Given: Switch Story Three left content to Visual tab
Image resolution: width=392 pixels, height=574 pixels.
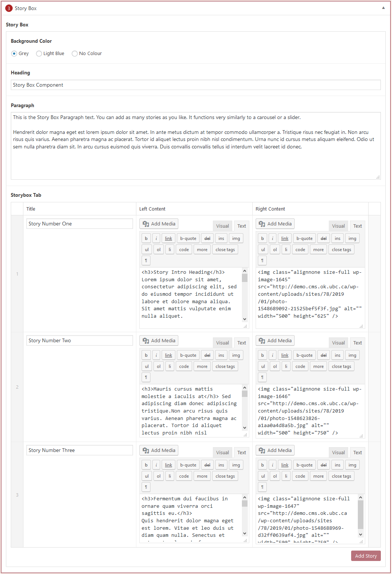Looking at the screenshot, I should click(x=223, y=452).
